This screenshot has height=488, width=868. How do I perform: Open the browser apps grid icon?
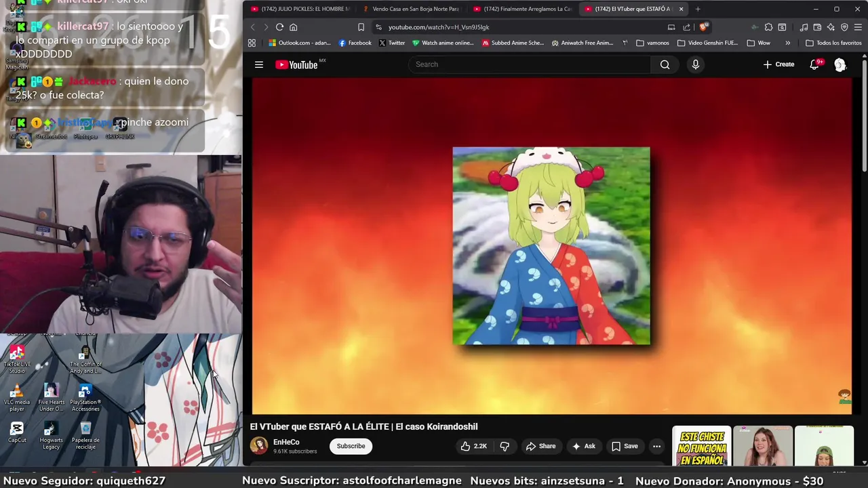tap(252, 43)
